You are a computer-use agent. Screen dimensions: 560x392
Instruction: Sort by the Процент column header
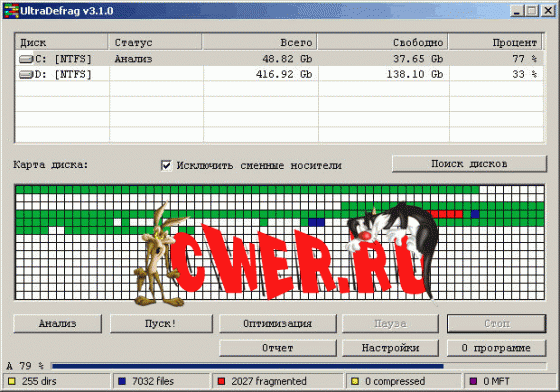pyautogui.click(x=495, y=42)
